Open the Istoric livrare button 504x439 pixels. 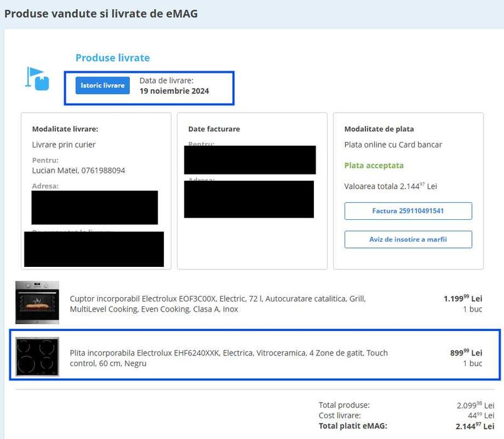102,85
